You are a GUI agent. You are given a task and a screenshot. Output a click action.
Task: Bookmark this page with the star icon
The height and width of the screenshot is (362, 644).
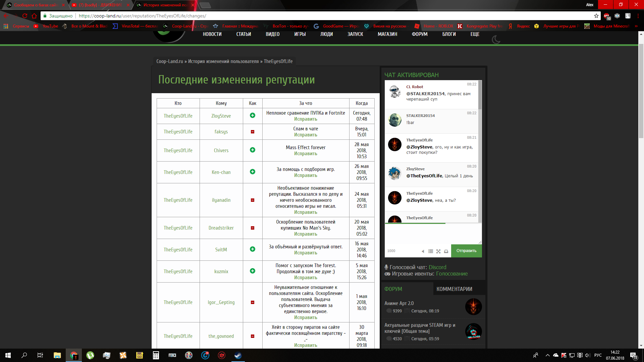(x=596, y=16)
